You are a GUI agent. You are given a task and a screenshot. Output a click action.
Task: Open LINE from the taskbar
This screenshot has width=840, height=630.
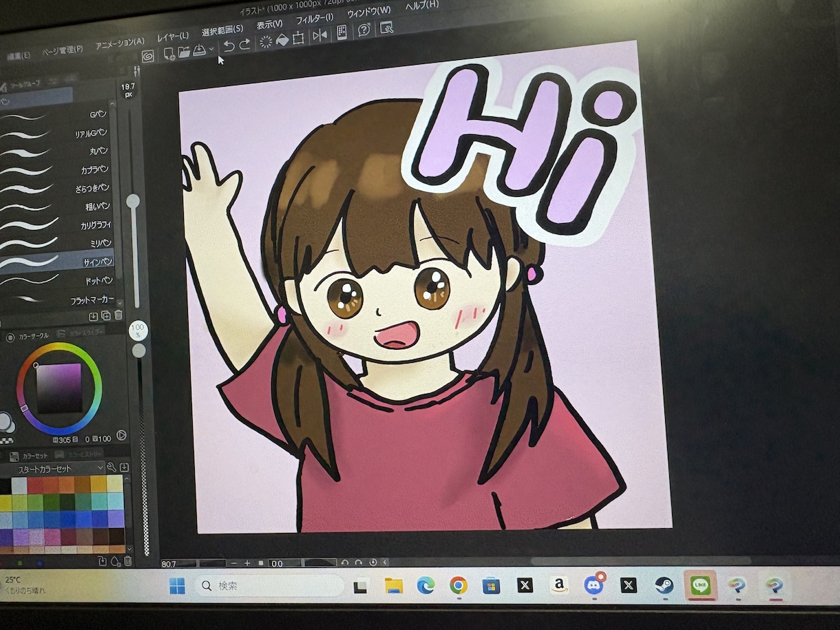701,586
